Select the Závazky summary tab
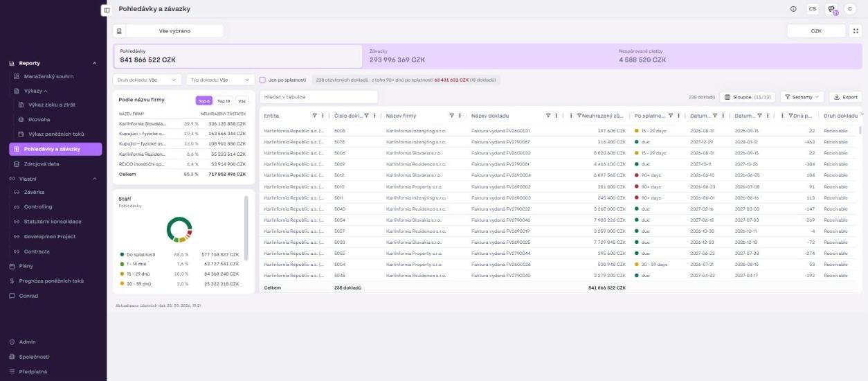This screenshot has width=868, height=381. pyautogui.click(x=487, y=56)
